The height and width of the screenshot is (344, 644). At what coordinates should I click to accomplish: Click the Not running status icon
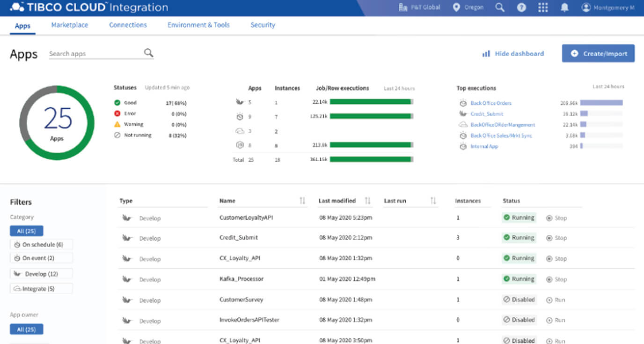(117, 135)
